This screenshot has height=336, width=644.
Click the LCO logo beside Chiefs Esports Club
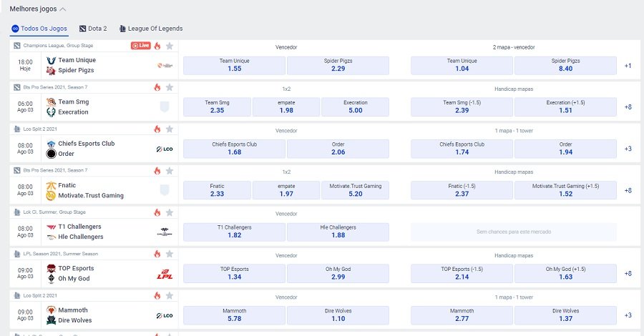[x=164, y=149]
